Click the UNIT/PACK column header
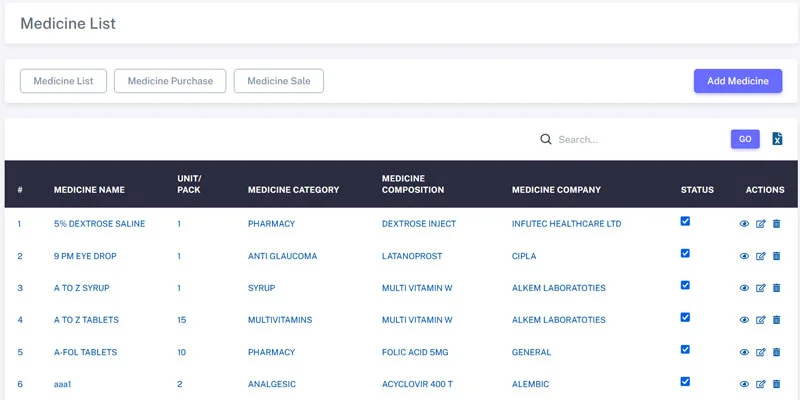Image resolution: width=800 pixels, height=400 pixels. tap(189, 184)
